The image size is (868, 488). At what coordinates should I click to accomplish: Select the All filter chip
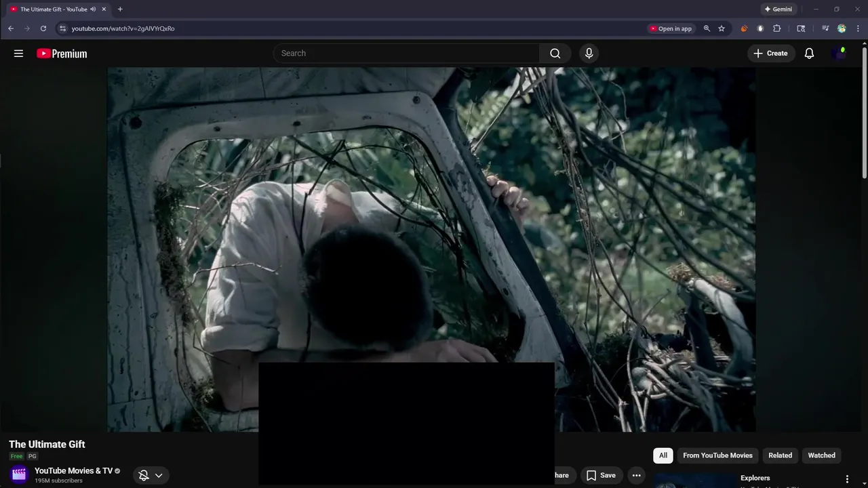pos(663,455)
